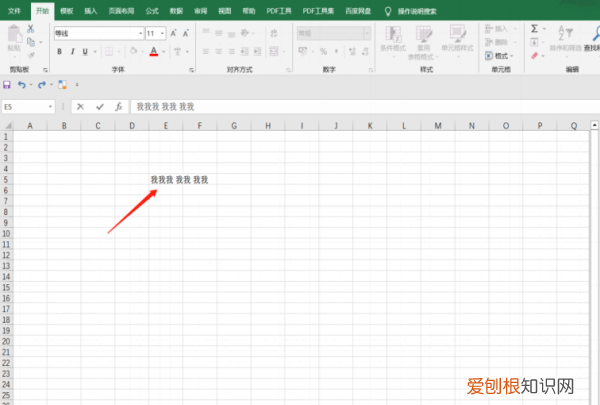
Task: Click the Save icon in the quick access toolbar
Action: 7,85
